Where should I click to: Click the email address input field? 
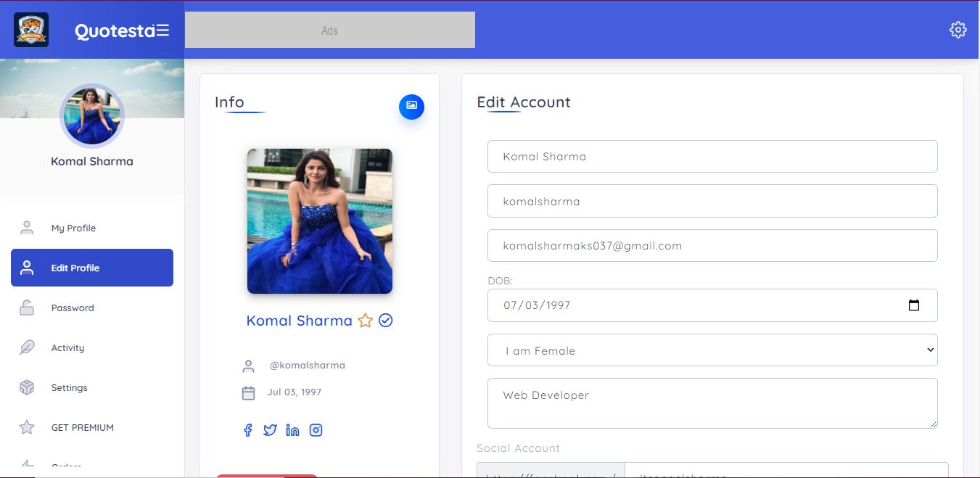(x=712, y=246)
